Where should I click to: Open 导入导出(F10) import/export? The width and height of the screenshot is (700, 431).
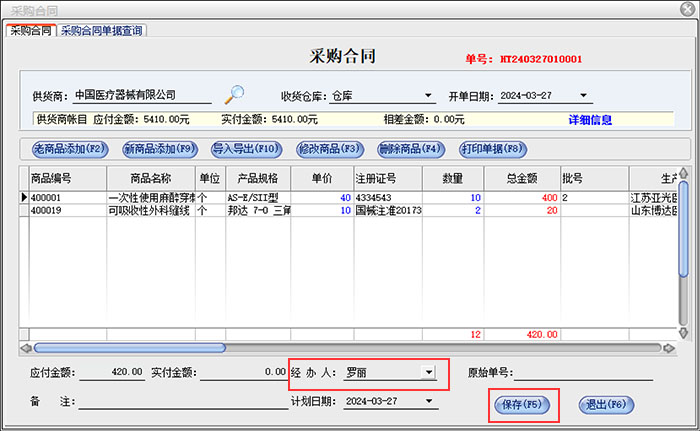tap(246, 149)
